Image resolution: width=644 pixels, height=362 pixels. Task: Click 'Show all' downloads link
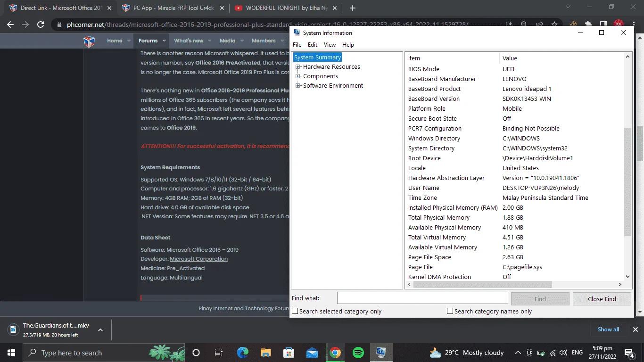point(609,329)
